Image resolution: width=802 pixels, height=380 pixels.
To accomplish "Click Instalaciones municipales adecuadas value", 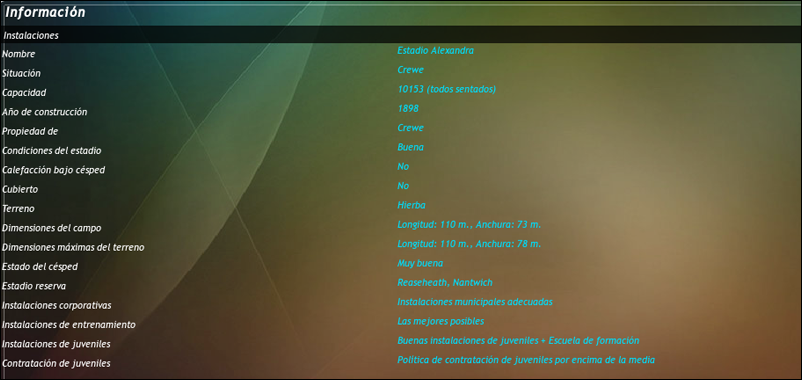I will coord(475,302).
